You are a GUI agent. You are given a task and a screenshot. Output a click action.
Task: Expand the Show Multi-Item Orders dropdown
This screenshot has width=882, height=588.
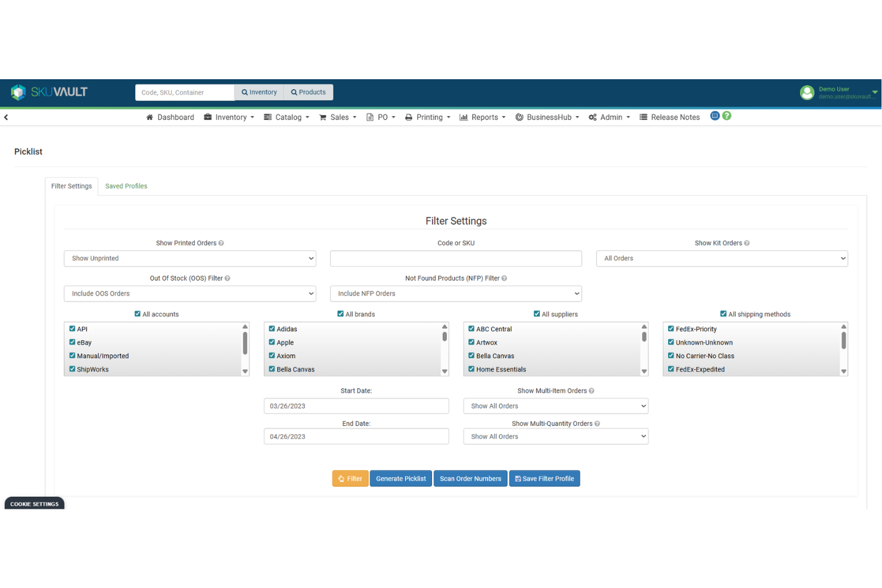pyautogui.click(x=555, y=406)
